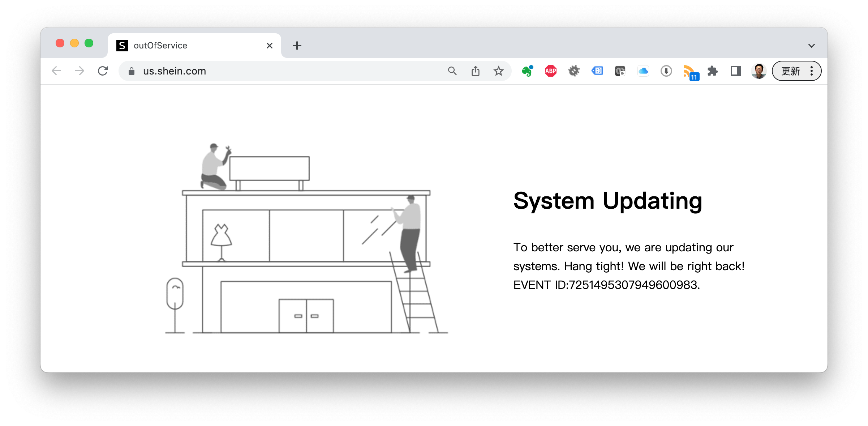868x426 pixels.
Task: Open the Extensions puzzle-piece menu
Action: tap(713, 71)
